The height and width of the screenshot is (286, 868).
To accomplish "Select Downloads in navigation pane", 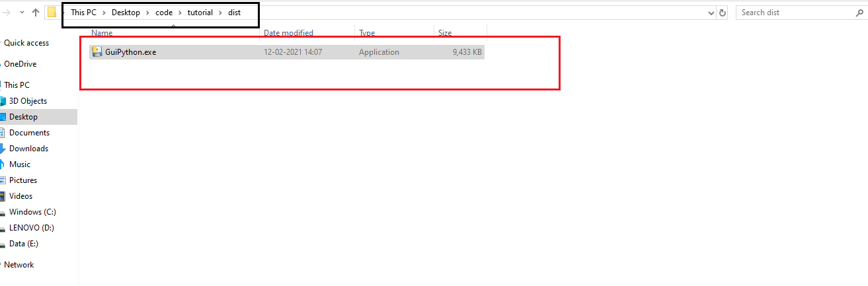I will pos(28,149).
